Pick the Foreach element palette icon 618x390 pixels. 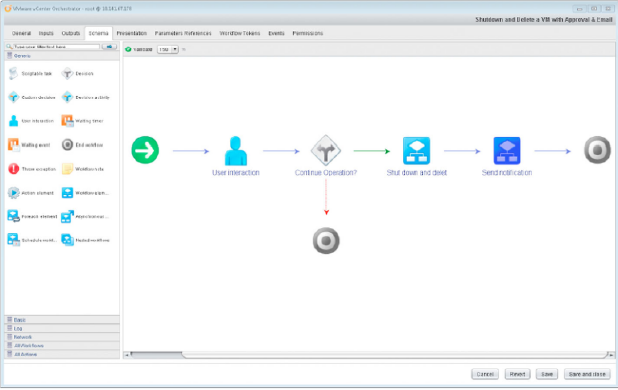click(13, 216)
